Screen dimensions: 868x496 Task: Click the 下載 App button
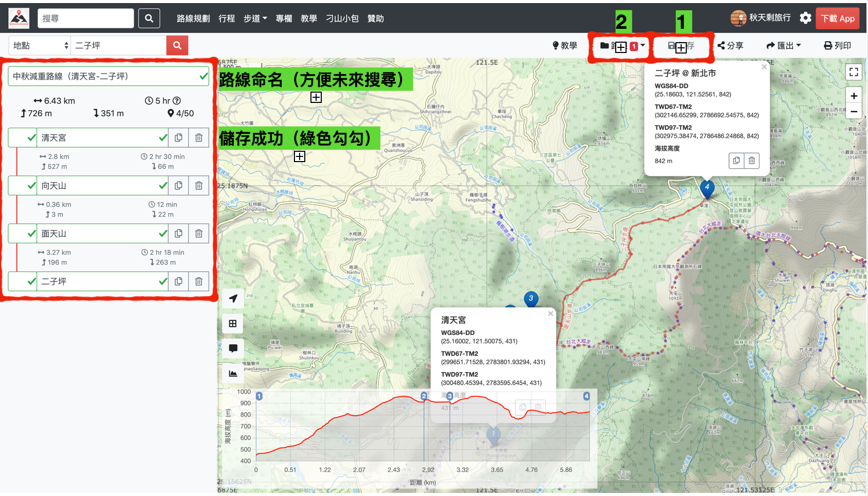click(838, 19)
